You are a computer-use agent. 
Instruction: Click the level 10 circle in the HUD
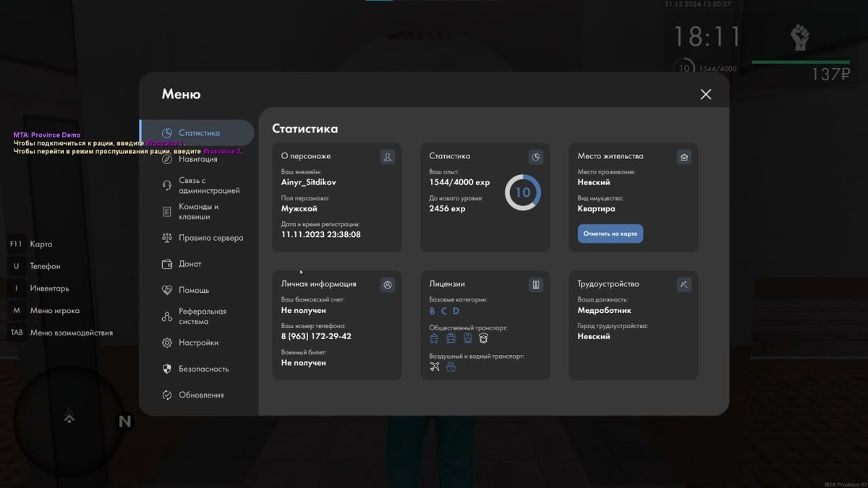684,68
